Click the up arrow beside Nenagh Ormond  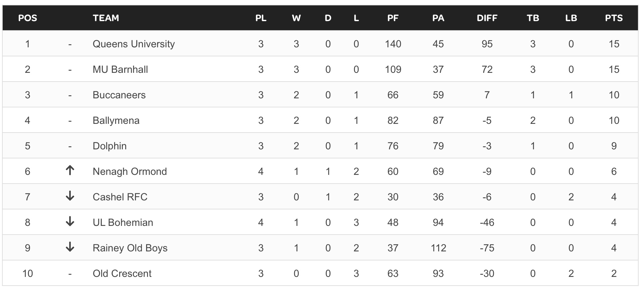tap(70, 171)
